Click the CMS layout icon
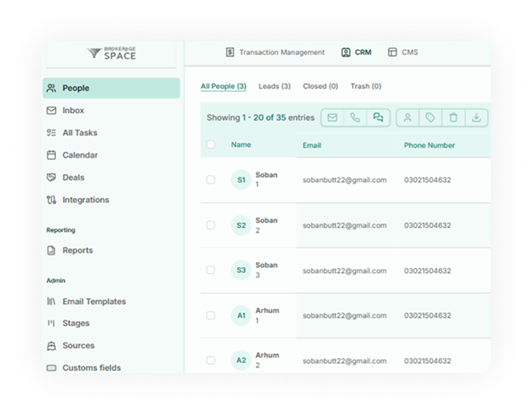This screenshot has height=414, width=532. (392, 53)
